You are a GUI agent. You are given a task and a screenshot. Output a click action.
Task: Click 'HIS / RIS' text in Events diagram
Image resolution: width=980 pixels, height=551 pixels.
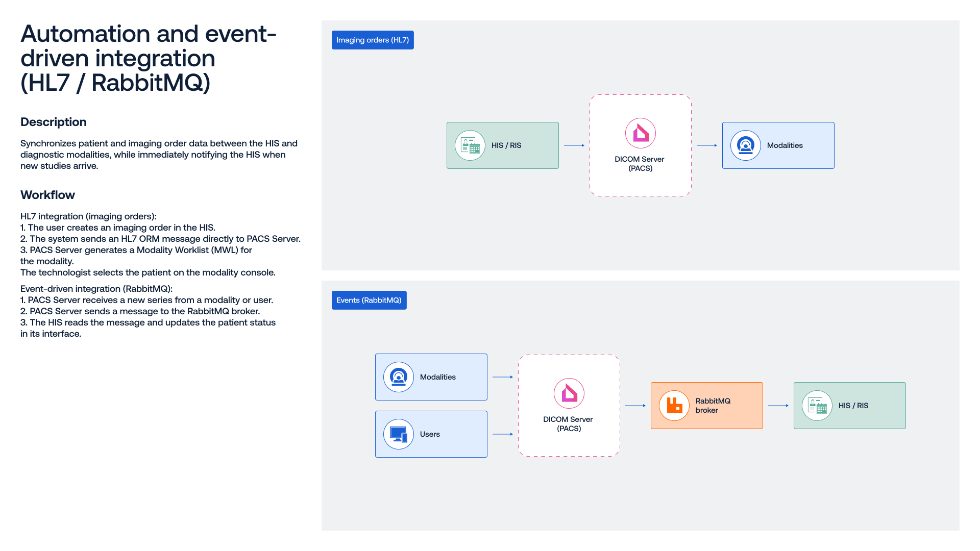coord(853,406)
